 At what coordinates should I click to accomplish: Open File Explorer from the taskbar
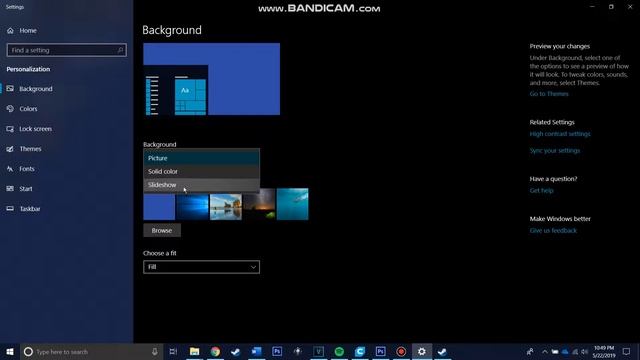[x=195, y=351]
